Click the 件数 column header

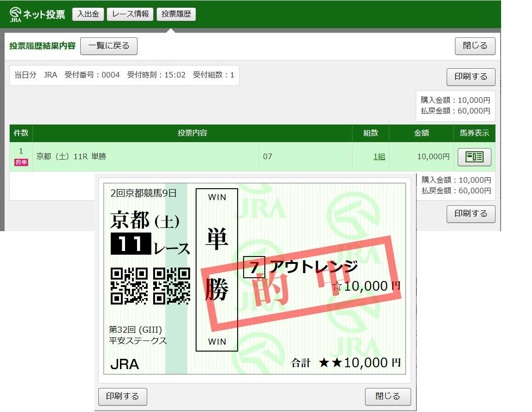21,133
